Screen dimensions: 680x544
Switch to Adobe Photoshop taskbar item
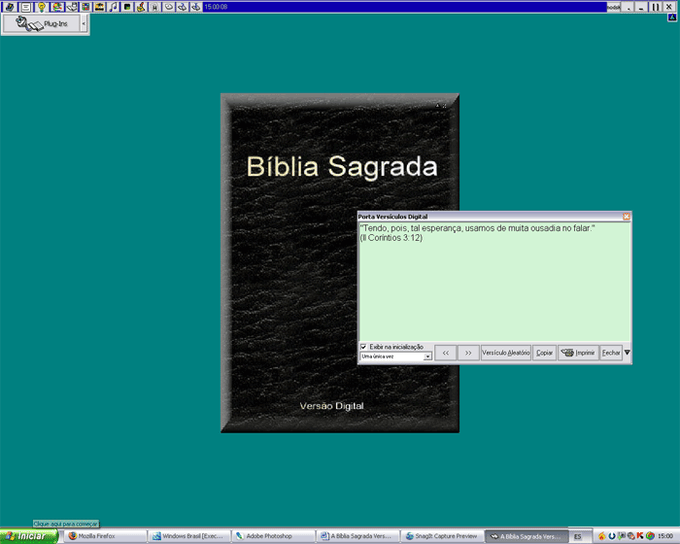(x=273, y=536)
